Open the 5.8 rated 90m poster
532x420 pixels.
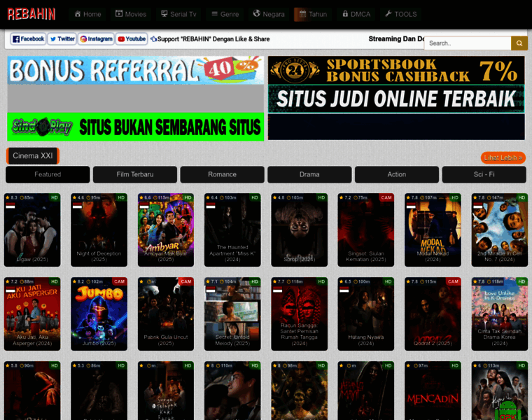(x=32, y=391)
